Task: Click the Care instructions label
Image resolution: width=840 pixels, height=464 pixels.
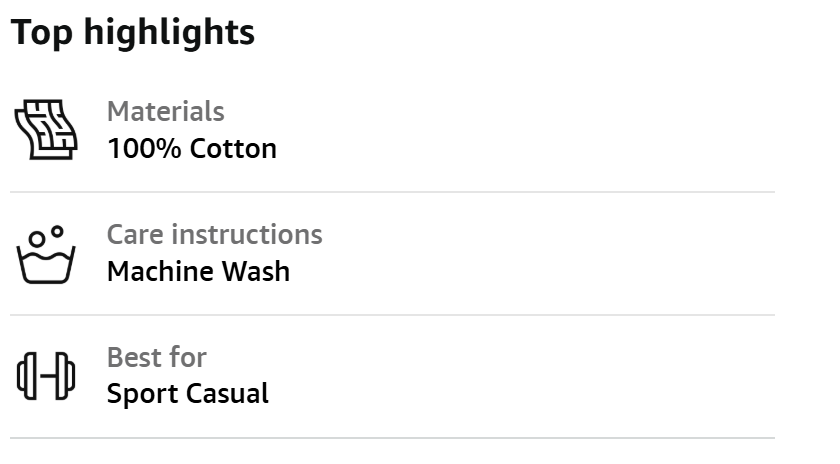Action: coord(214,234)
